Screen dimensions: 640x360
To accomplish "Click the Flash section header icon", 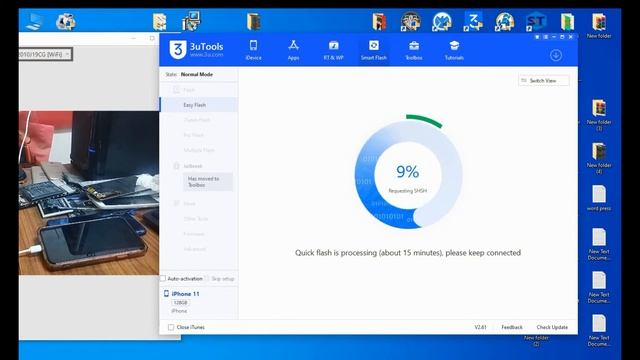I will click(176, 90).
